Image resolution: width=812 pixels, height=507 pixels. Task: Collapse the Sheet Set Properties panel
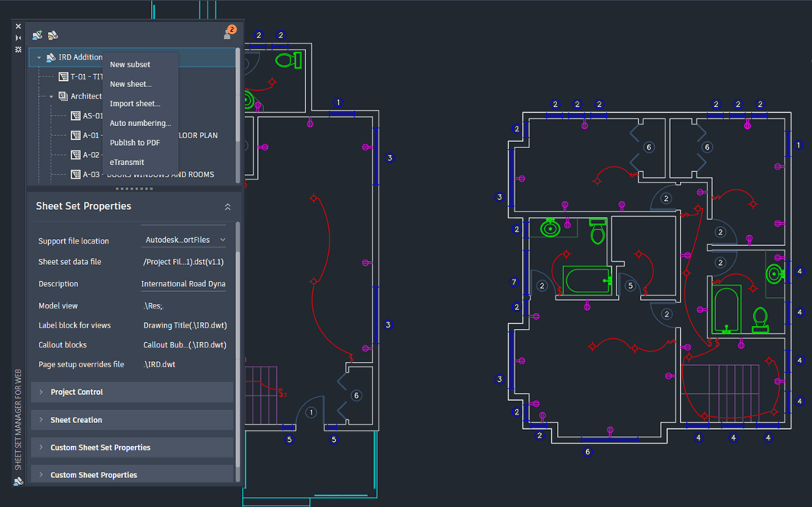(227, 206)
